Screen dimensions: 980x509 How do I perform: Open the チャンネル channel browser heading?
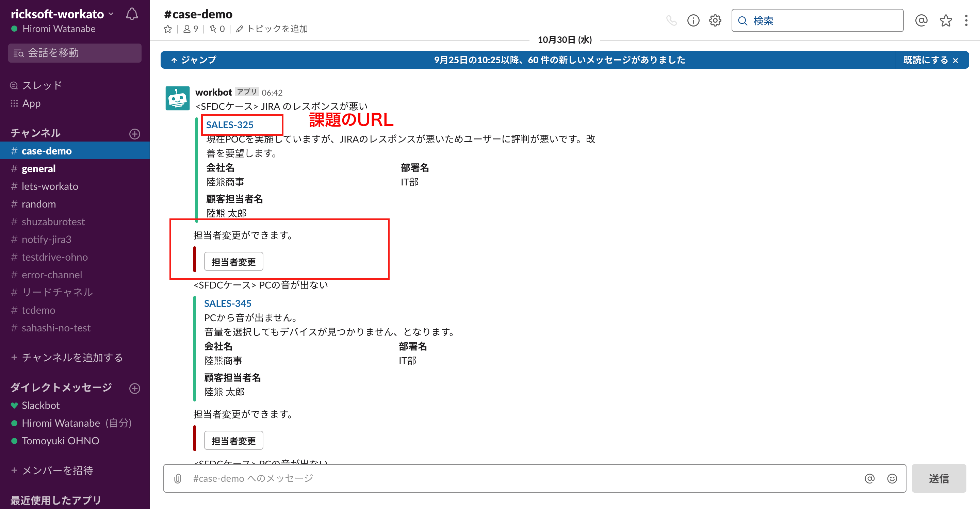[35, 133]
